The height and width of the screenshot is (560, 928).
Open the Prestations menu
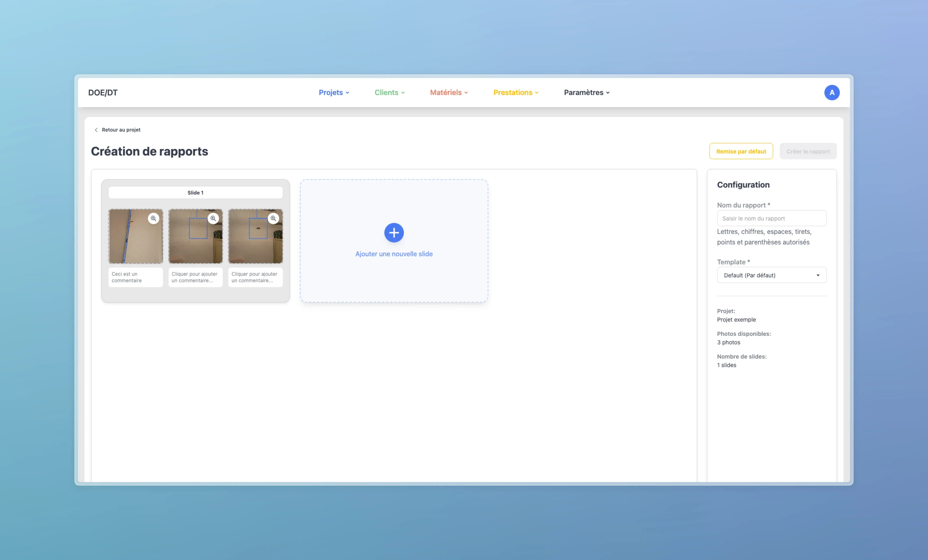[516, 93]
